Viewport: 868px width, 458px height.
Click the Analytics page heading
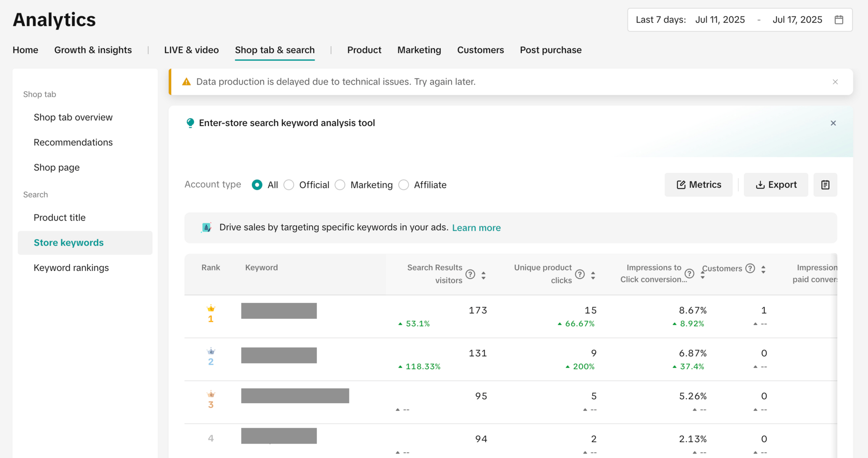[x=54, y=20]
